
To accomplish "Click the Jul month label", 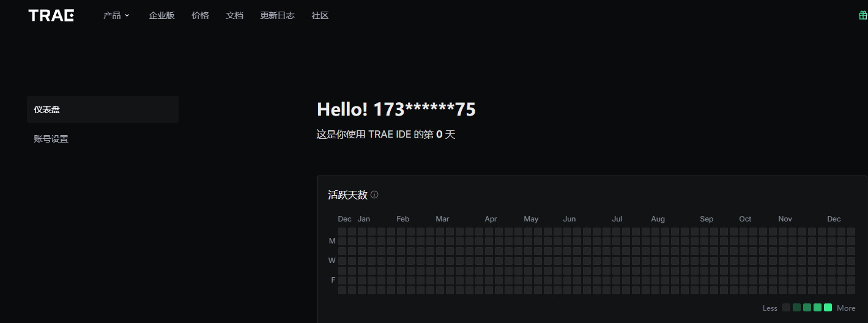I will click(x=617, y=219).
